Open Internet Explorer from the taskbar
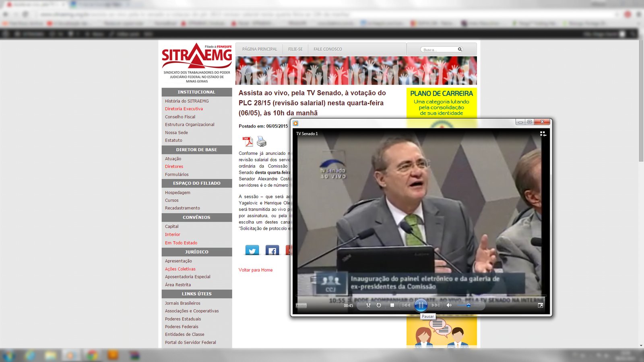 point(30,355)
